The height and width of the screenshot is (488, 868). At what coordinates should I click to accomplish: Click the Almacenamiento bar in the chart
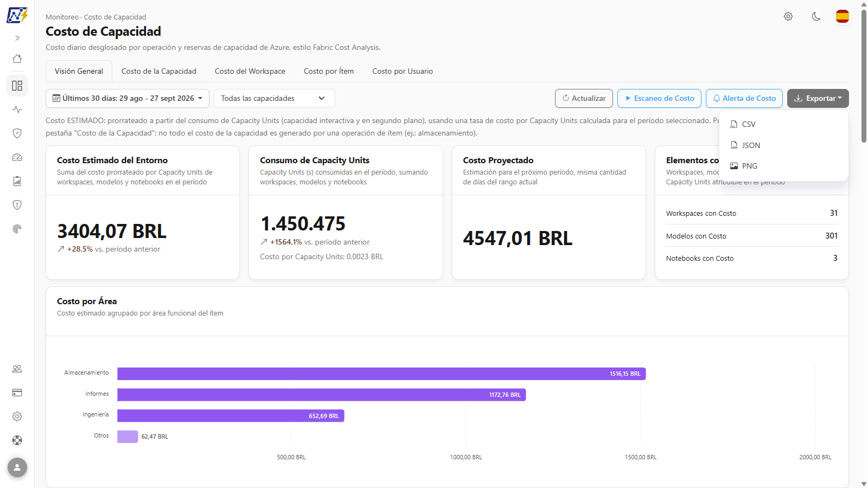[x=381, y=374]
